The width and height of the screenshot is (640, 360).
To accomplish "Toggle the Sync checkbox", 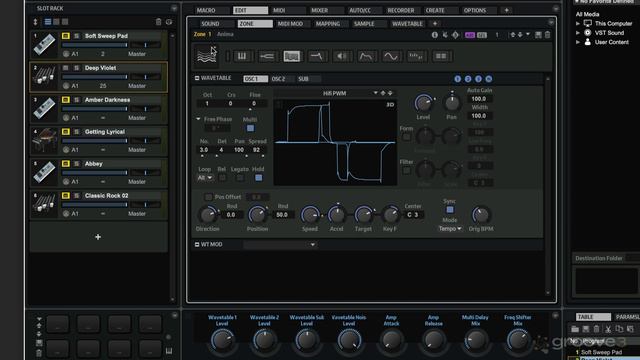I will point(449,209).
